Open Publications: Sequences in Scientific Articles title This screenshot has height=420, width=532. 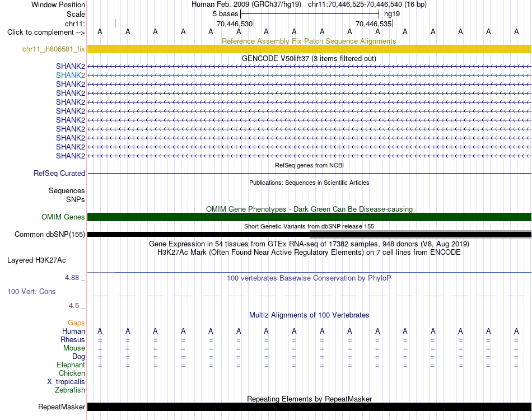[309, 183]
